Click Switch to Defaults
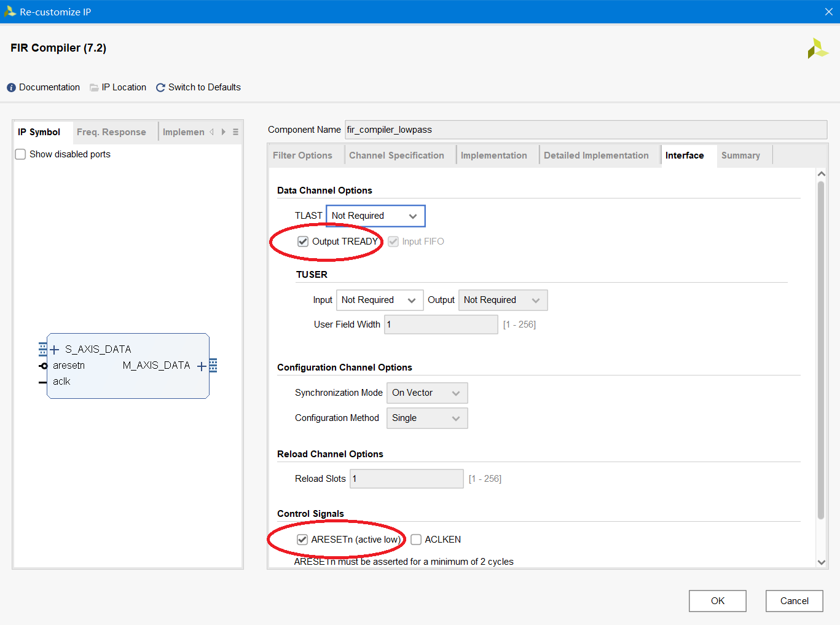 (205, 87)
